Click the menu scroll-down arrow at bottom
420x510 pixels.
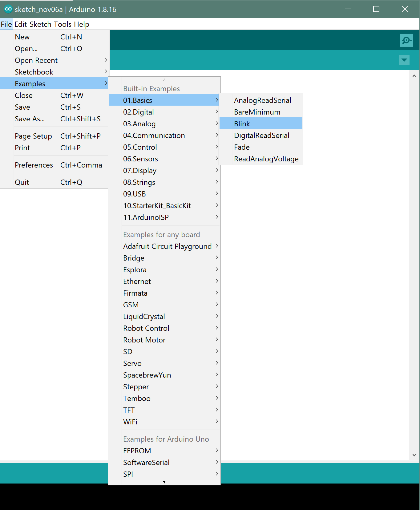[x=164, y=482]
